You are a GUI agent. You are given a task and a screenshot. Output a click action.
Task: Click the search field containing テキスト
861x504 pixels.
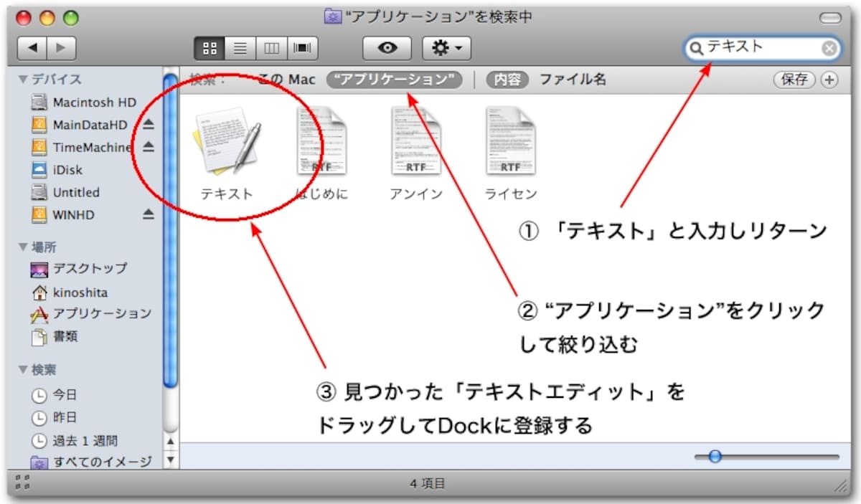pos(762,48)
